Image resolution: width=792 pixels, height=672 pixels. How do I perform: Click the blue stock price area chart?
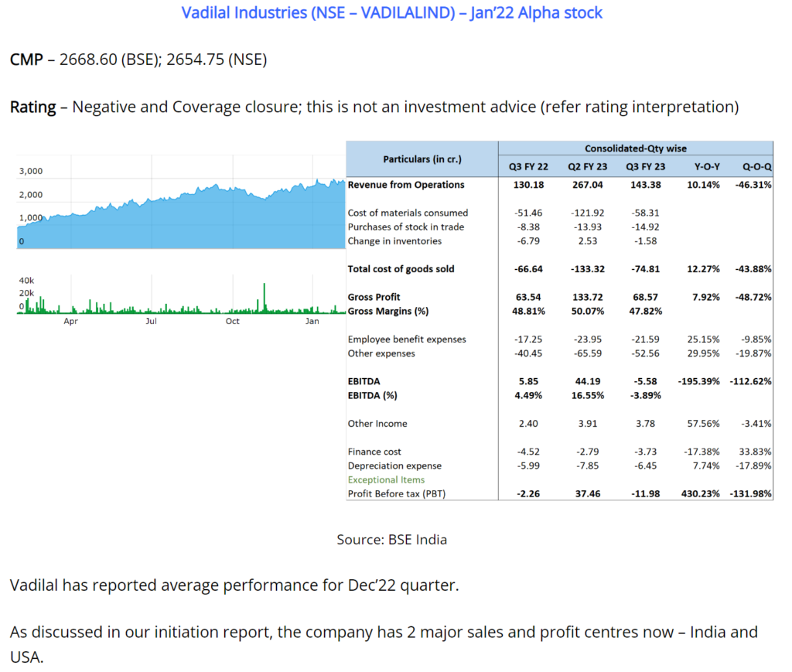[181, 214]
